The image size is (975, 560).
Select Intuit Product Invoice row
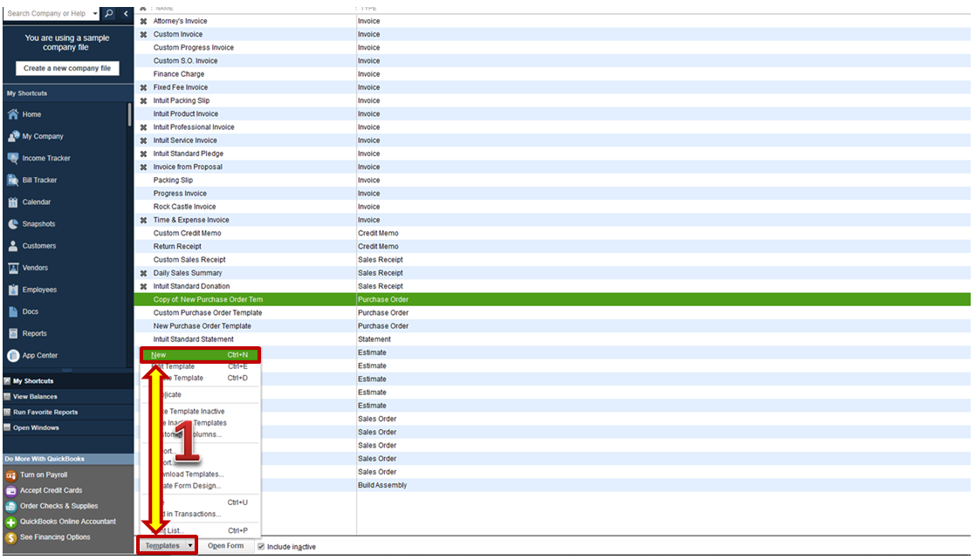pyautogui.click(x=553, y=113)
